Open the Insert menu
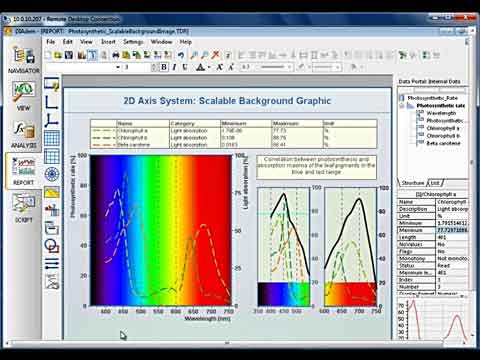This screenshot has width=480, height=360. click(108, 42)
